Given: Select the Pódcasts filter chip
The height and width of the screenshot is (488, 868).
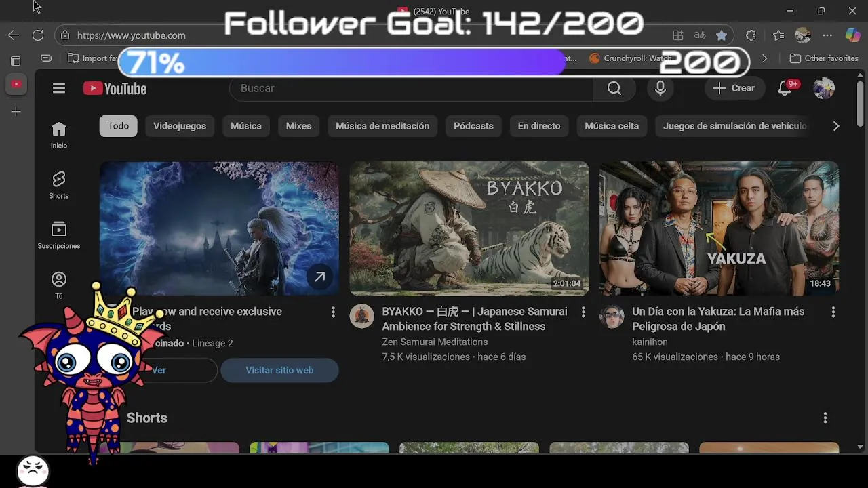Looking at the screenshot, I should pyautogui.click(x=473, y=126).
